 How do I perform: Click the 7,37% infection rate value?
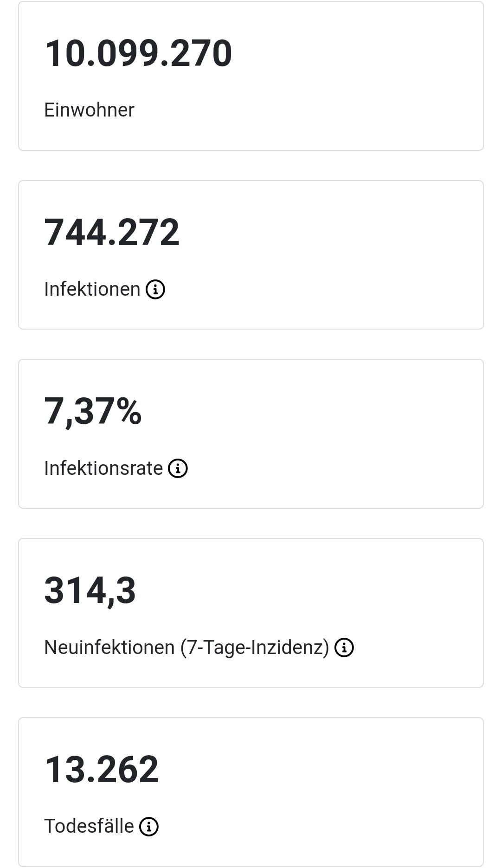[x=93, y=412]
